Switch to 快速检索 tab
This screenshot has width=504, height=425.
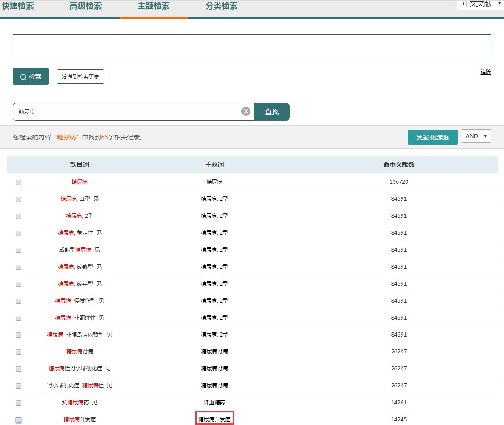point(18,6)
